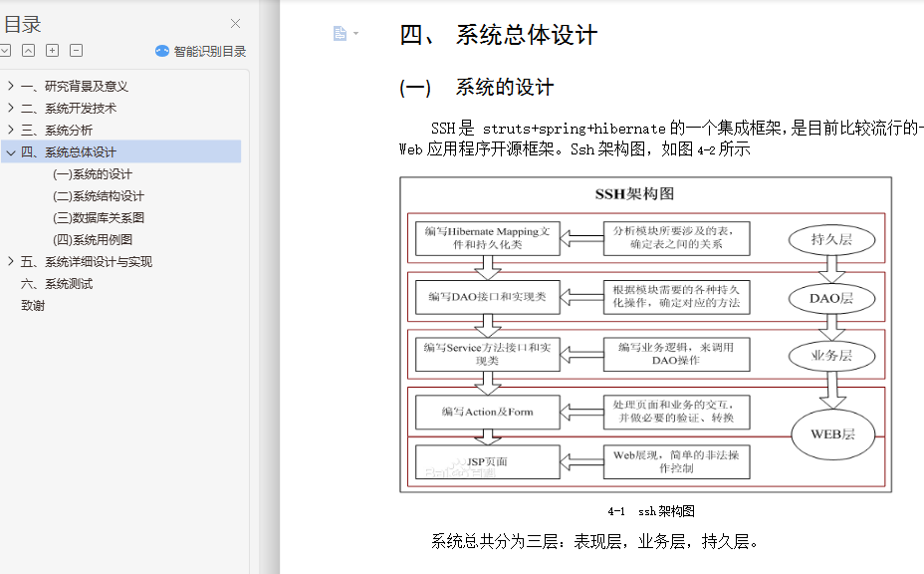Click subheading (一) 系统的设计 in document
Screen dimensions: 924x574
click(x=476, y=88)
